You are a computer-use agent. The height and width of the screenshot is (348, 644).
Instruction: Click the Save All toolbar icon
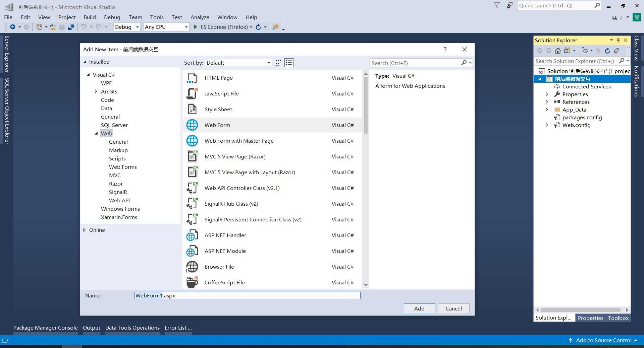[71, 27]
